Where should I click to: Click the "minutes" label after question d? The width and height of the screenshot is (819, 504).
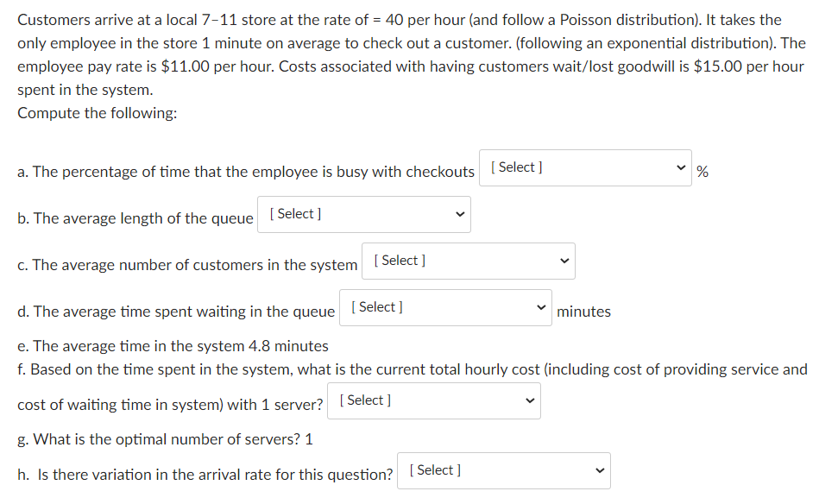click(583, 312)
